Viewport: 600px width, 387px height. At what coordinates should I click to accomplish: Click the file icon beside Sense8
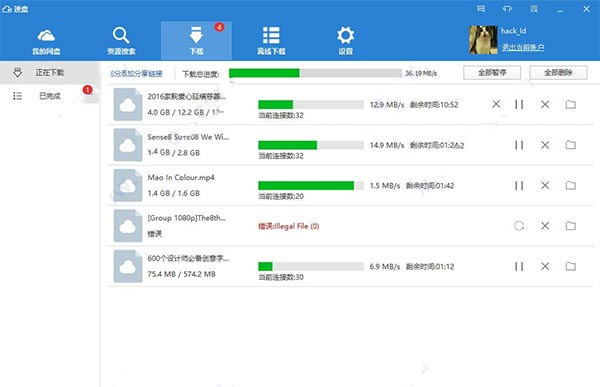point(128,145)
